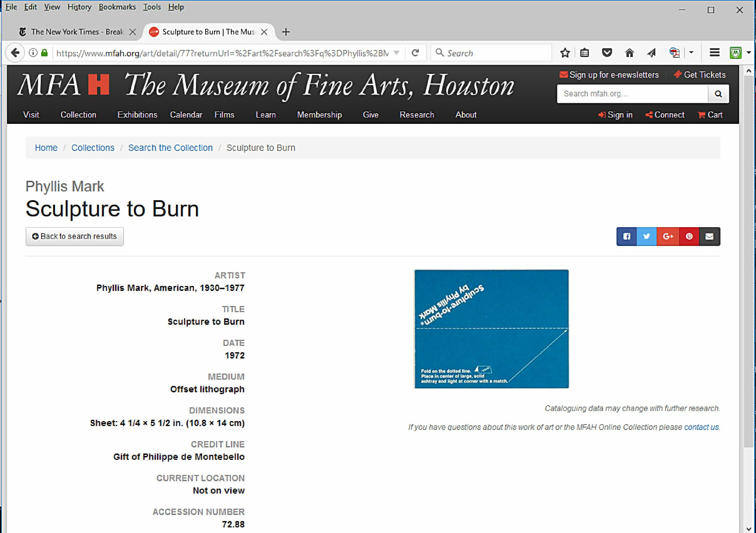
Task: Open the Calendar navigation item
Action: pos(186,115)
